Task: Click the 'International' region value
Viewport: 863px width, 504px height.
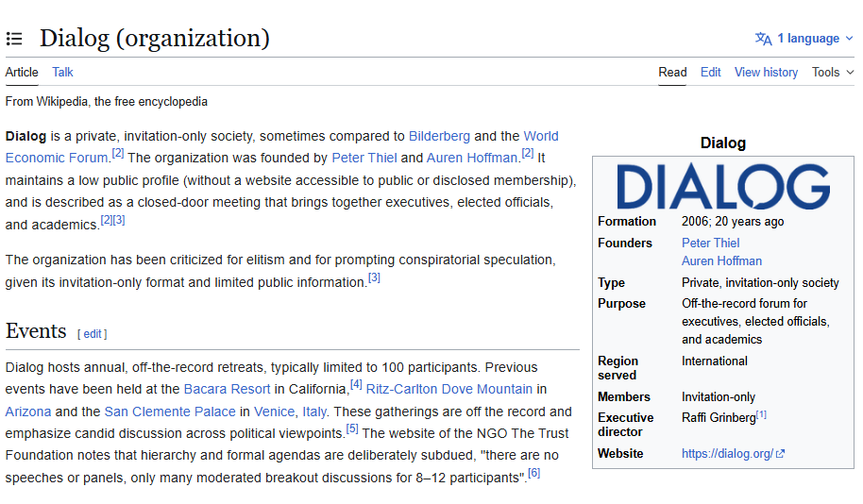Action: [715, 361]
